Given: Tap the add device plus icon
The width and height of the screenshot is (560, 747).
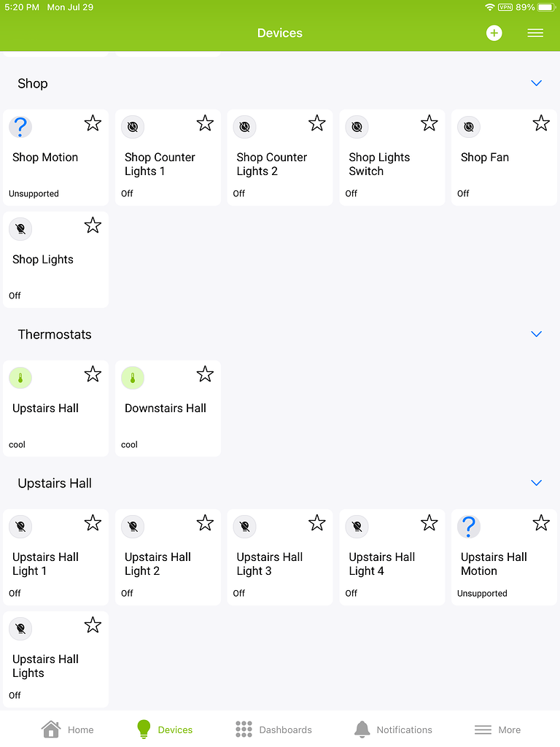Looking at the screenshot, I should click(494, 33).
